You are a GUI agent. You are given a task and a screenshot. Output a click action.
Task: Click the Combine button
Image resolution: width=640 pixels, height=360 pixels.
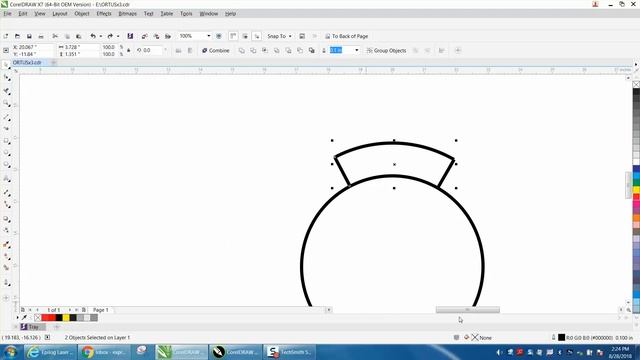click(216, 51)
